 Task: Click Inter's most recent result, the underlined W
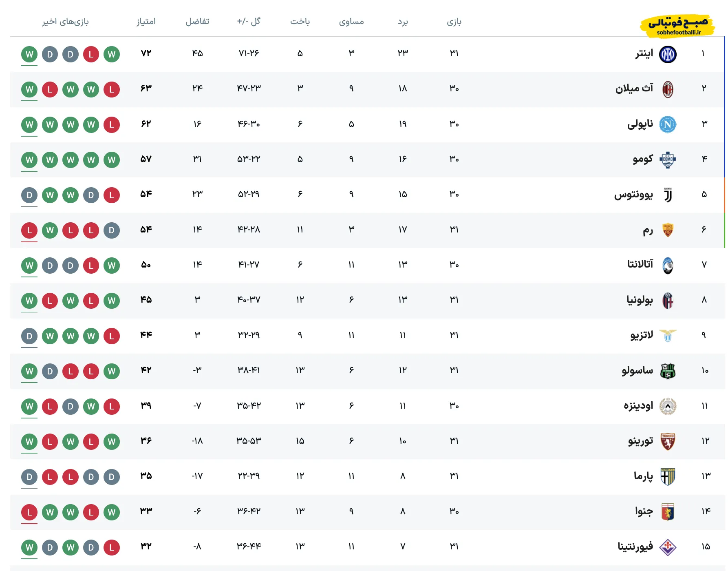[29, 54]
